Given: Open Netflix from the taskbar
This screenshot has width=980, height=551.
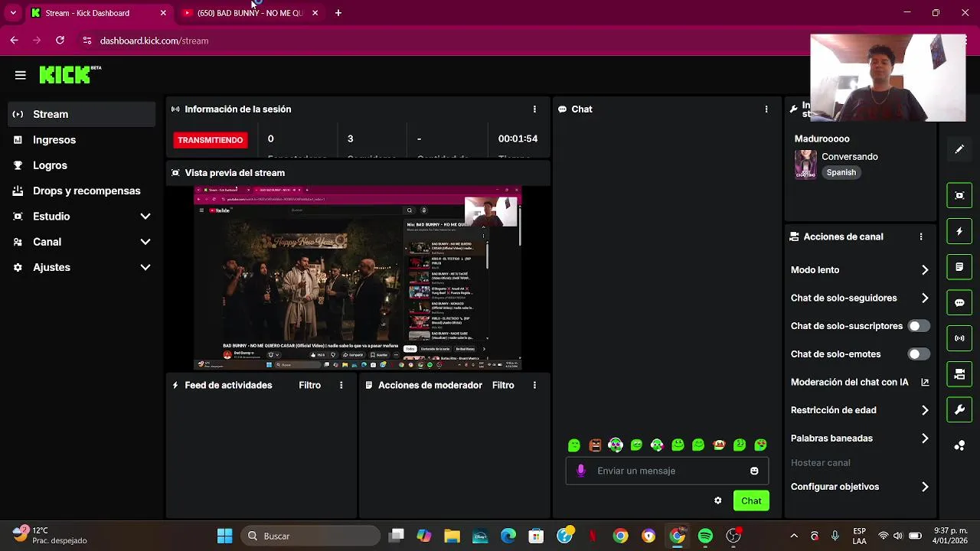Looking at the screenshot, I should coord(593,536).
